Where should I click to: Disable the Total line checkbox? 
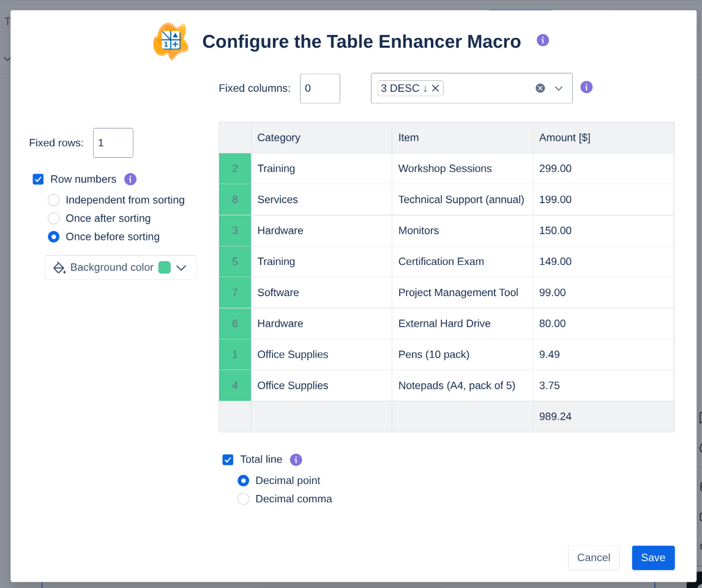point(228,460)
